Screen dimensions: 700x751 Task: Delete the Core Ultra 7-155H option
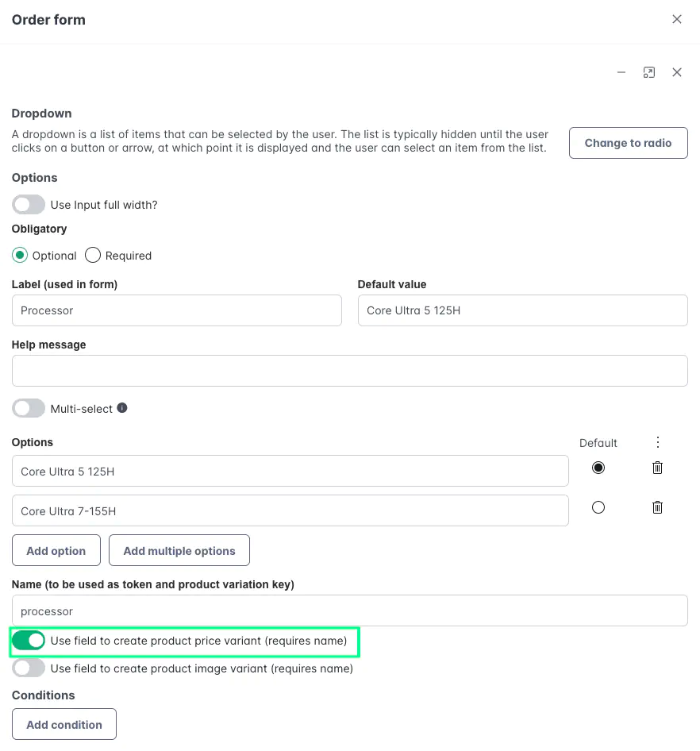tap(657, 507)
